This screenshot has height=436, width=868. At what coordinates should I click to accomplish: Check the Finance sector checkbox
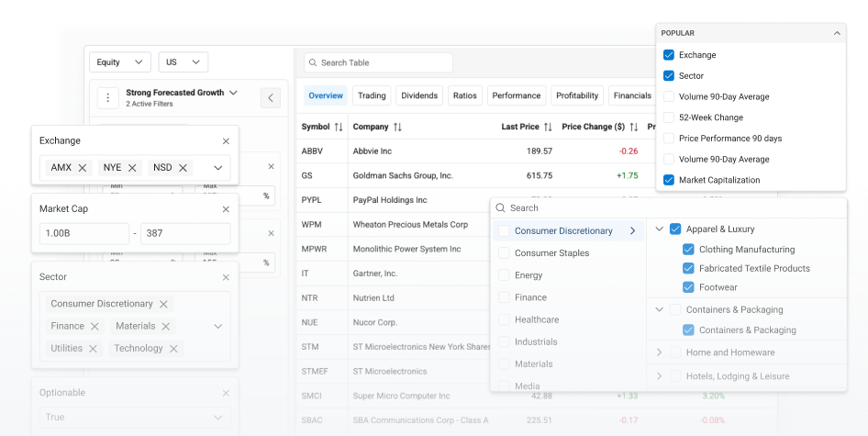[x=504, y=297]
